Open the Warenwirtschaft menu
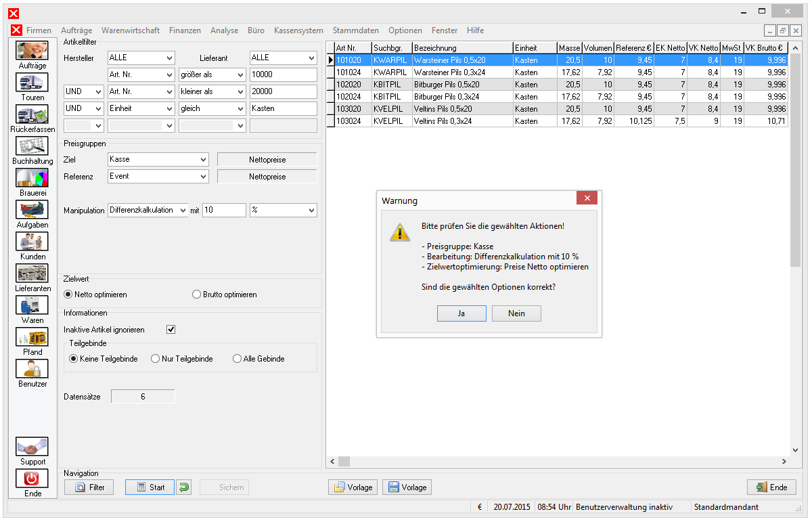The width and height of the screenshot is (812, 520). pos(131,30)
